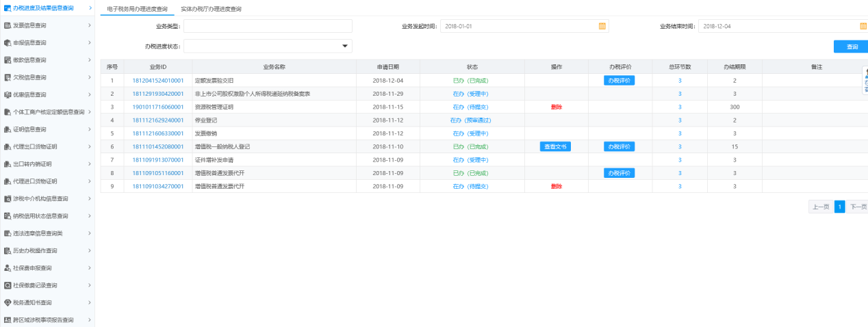Click the icon beside 优惠信息查询
Screen dimensions: 868x327
pos(8,94)
